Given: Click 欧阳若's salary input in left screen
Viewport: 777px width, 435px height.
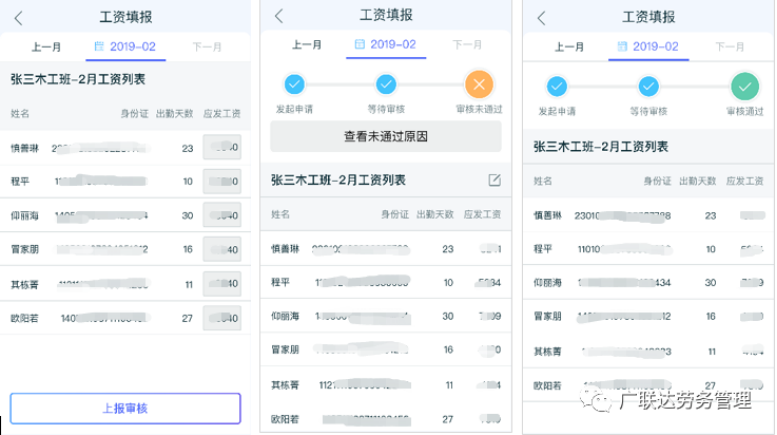Looking at the screenshot, I should pyautogui.click(x=221, y=318).
